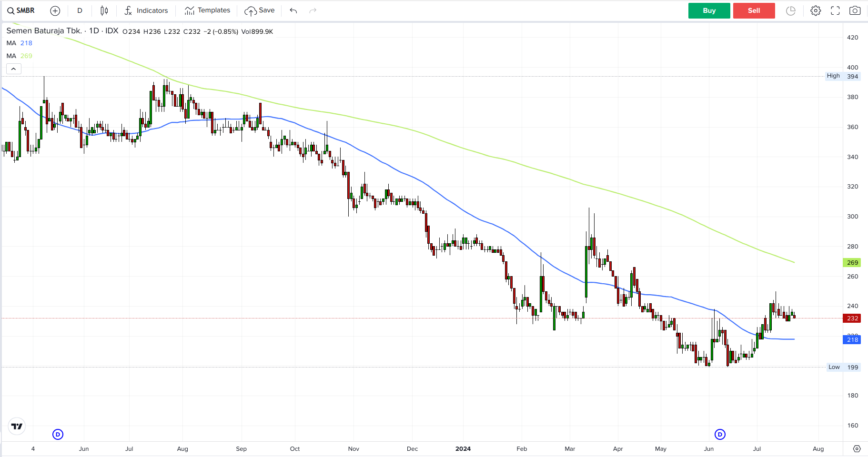This screenshot has height=457, width=868.
Task: Click the green Buy button
Action: (x=709, y=10)
